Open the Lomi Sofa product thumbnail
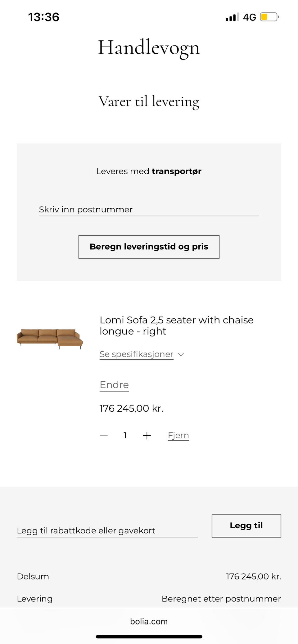The height and width of the screenshot is (644, 298). (x=50, y=339)
